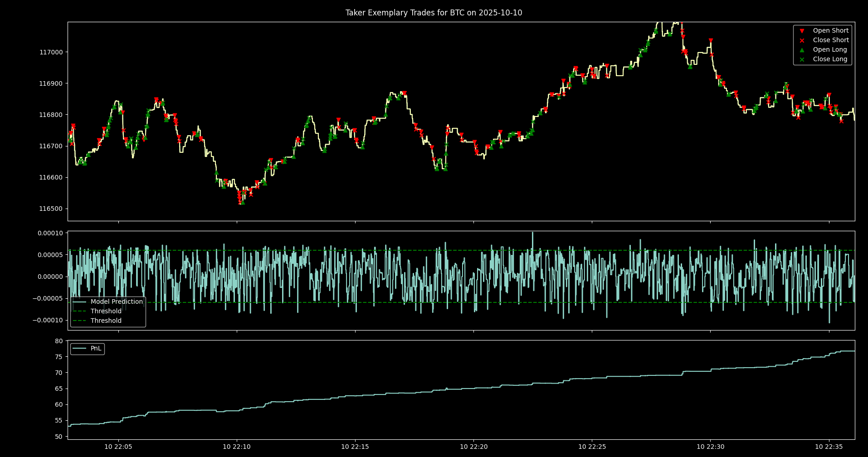Click the '10 22:35' time axis label

[x=829, y=447]
